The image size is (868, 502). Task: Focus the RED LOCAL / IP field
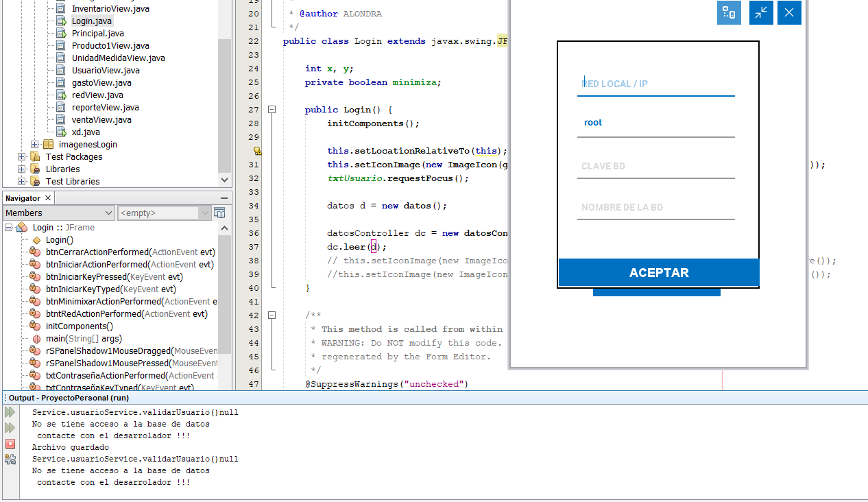click(x=655, y=84)
